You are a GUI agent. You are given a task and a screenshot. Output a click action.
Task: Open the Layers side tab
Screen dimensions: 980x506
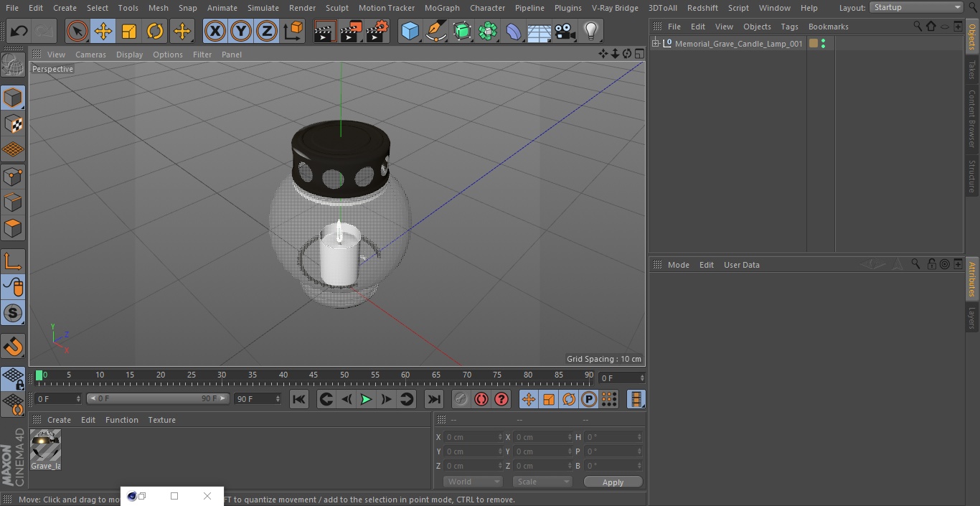972,318
